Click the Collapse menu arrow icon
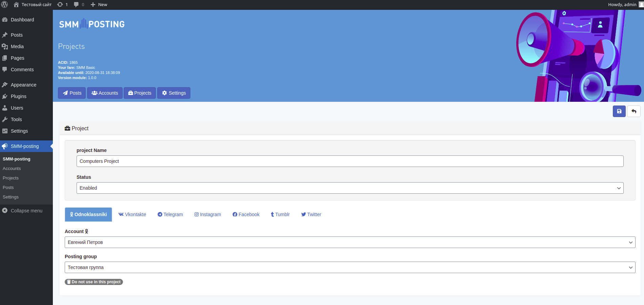The image size is (644, 305). 5,211
